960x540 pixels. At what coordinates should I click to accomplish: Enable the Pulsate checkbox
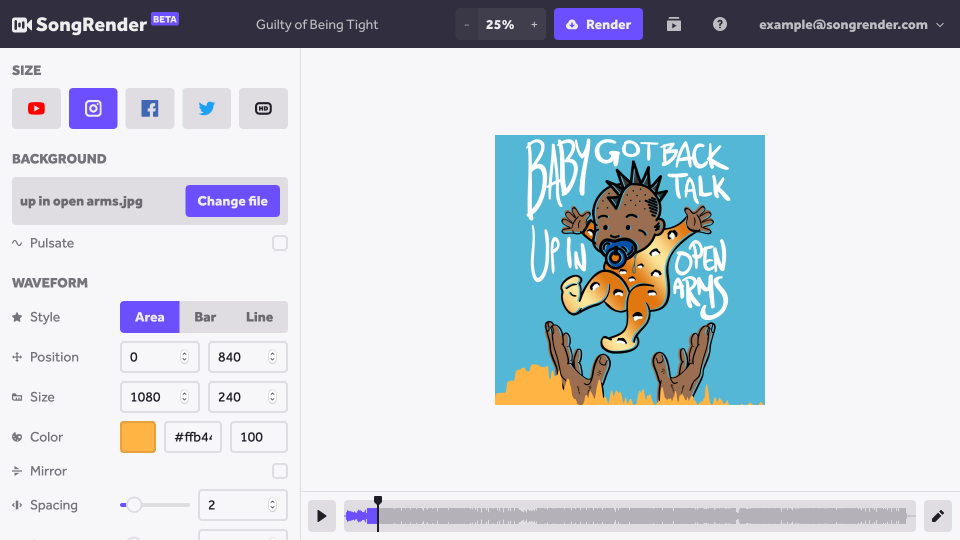(x=280, y=243)
